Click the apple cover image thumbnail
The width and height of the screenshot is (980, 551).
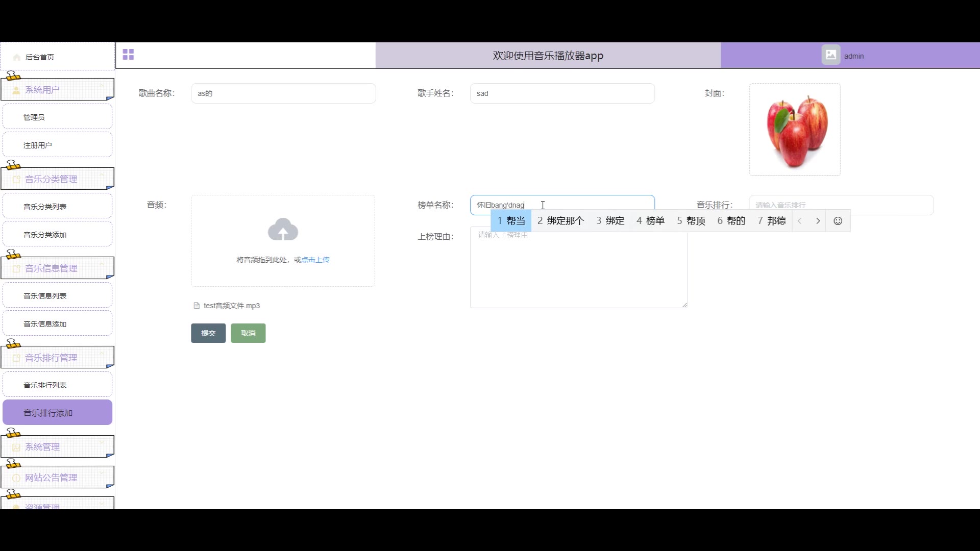[x=794, y=130]
